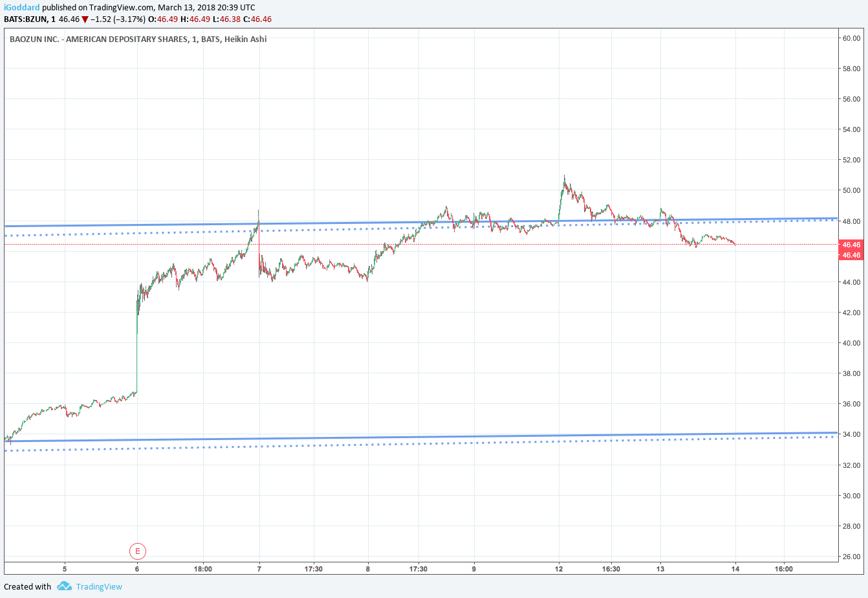Click the red E earnings marker
The height and width of the screenshot is (598, 868).
[137, 551]
